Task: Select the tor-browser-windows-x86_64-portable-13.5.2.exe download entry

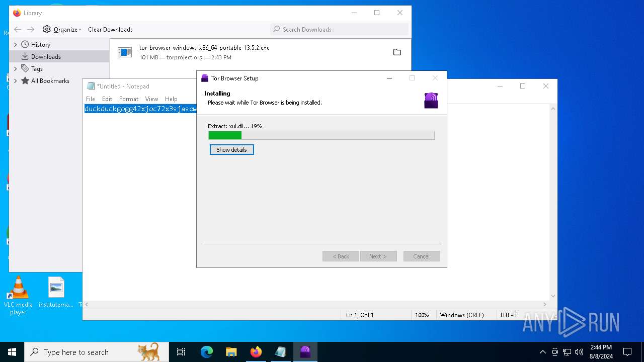Action: tap(260, 52)
